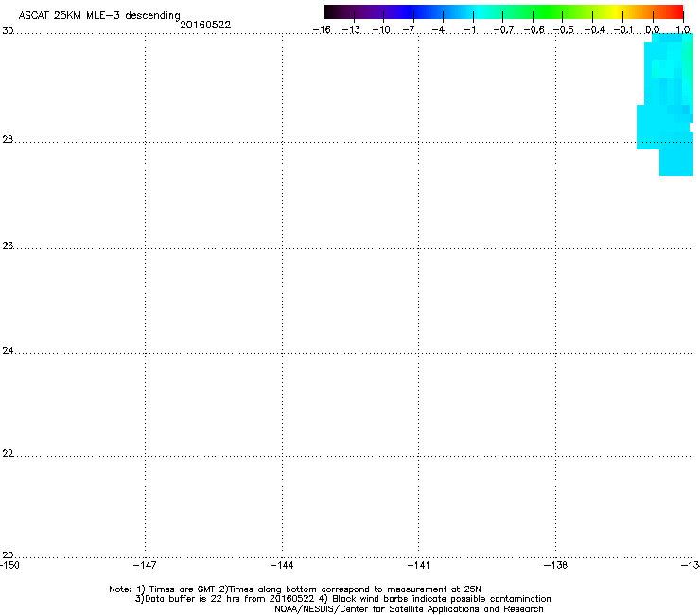Click the -1 label on the color scale
Image resolution: width=700 pixels, height=615 pixels.
coord(470,30)
